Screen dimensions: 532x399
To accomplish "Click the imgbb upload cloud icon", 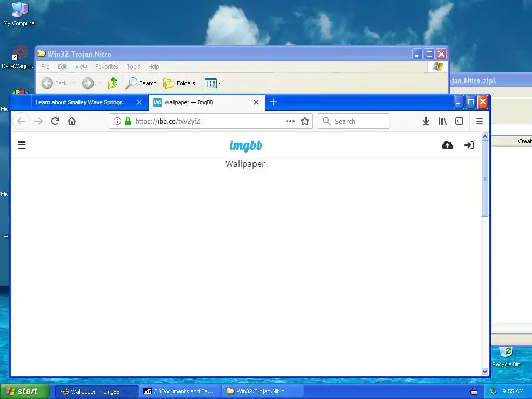I will point(447,145).
